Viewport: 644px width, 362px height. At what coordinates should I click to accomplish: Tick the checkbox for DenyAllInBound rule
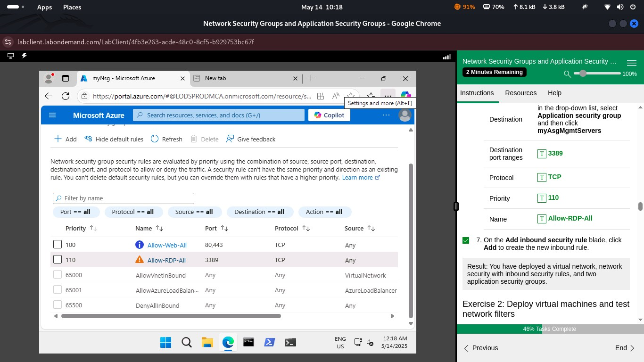pyautogui.click(x=58, y=305)
